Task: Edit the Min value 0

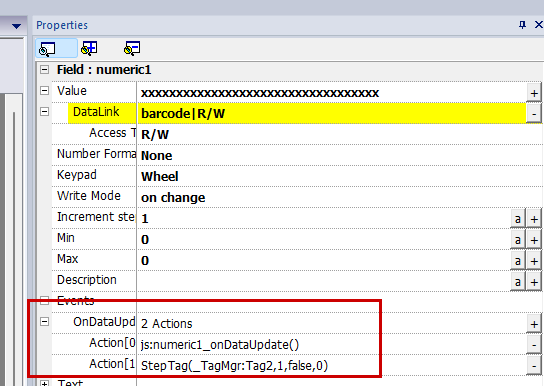Action: pos(324,240)
